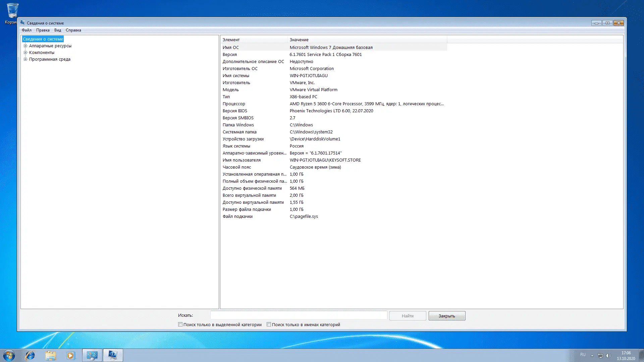Enable search only in selected category
644x362 pixels.
point(180,324)
